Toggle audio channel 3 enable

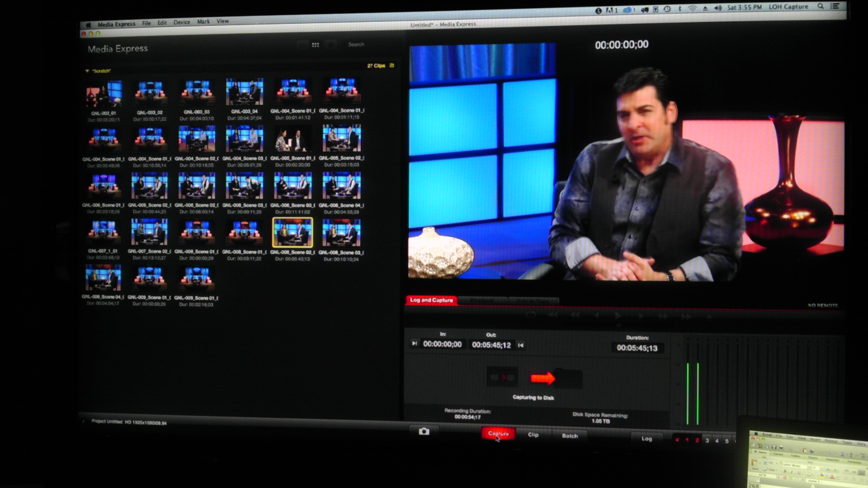[x=707, y=441]
